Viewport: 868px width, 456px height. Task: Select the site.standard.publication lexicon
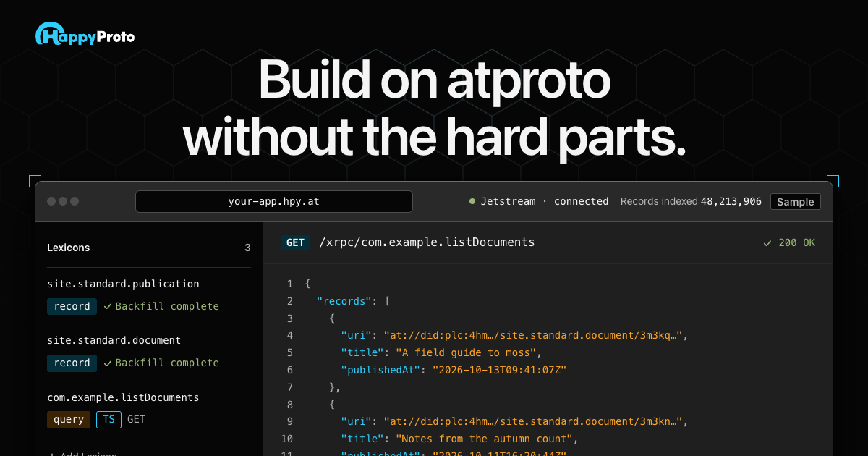tap(123, 284)
